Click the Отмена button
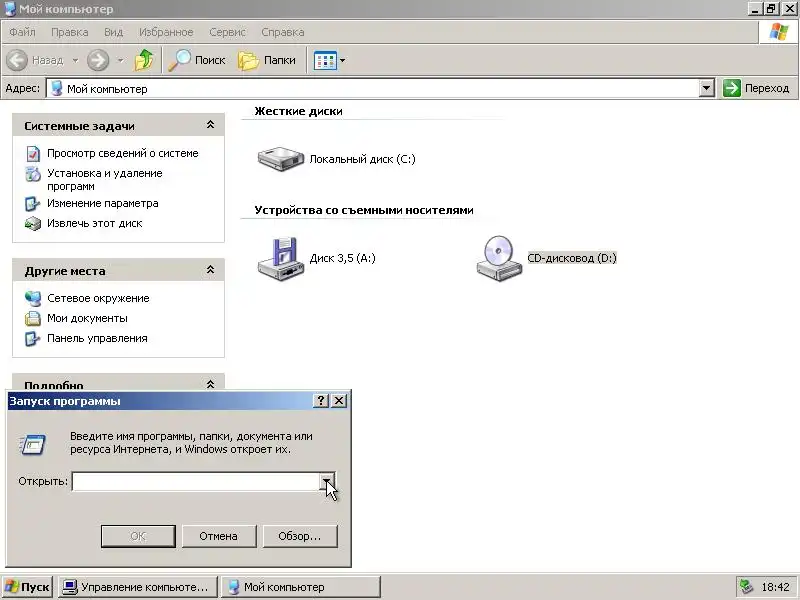Screen dimensions: 800x600 pos(219,536)
